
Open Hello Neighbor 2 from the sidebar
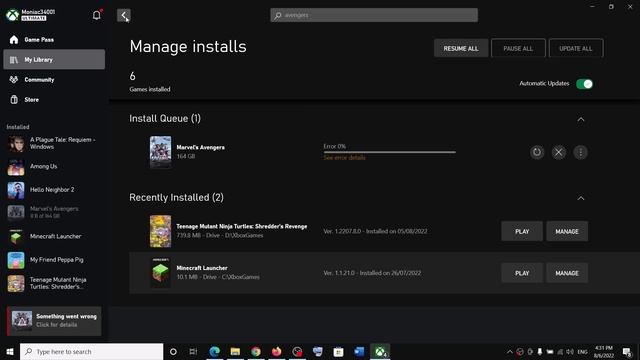click(x=54, y=190)
